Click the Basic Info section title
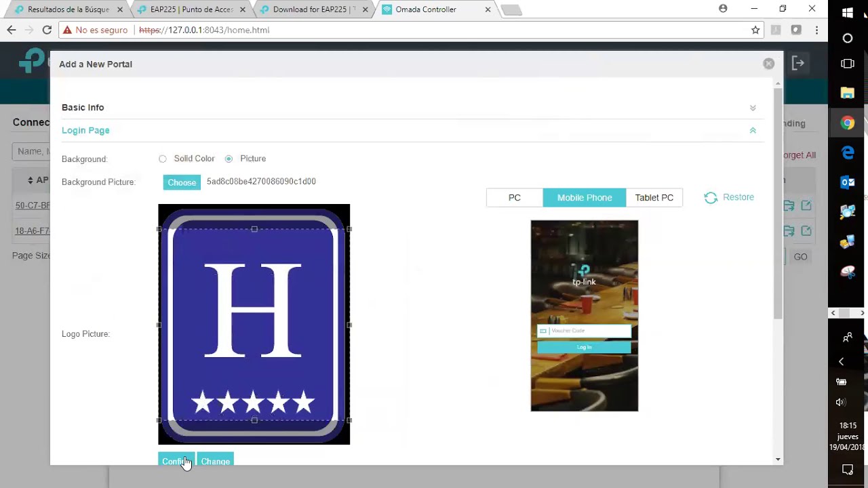This screenshot has width=868, height=488. pyautogui.click(x=83, y=107)
